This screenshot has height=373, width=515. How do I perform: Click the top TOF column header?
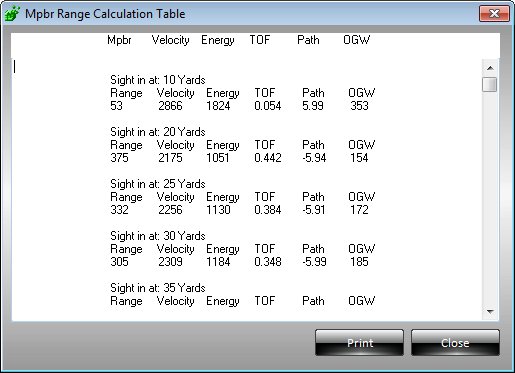tap(260, 40)
